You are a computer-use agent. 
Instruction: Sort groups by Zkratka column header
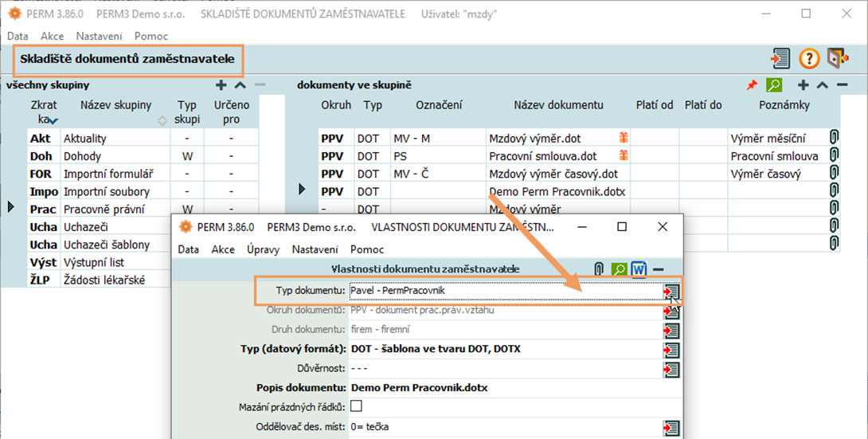click(x=44, y=112)
